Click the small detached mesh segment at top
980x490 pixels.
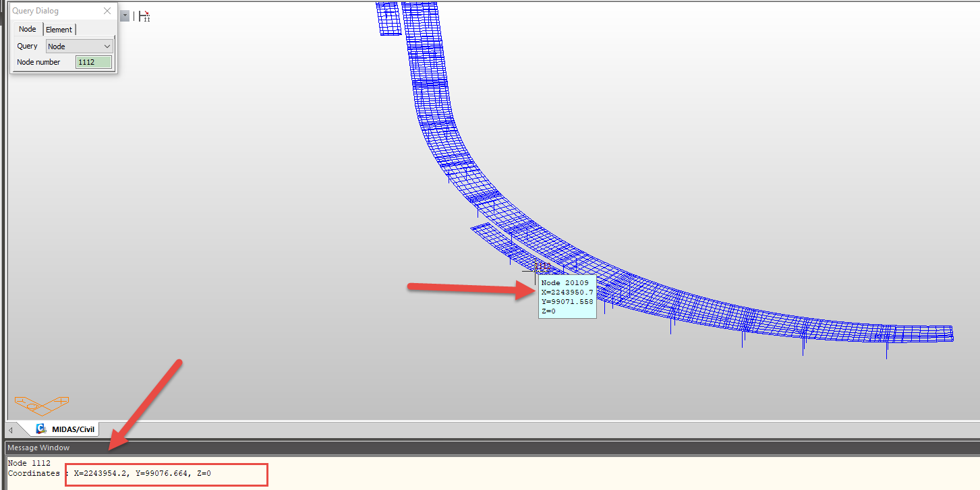tap(388, 18)
